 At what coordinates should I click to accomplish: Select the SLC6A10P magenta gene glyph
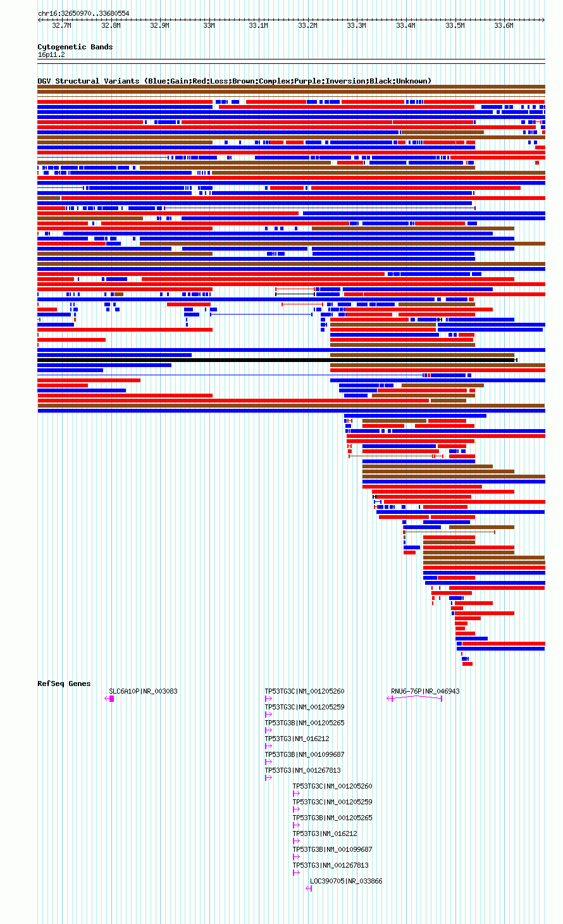coord(109,699)
